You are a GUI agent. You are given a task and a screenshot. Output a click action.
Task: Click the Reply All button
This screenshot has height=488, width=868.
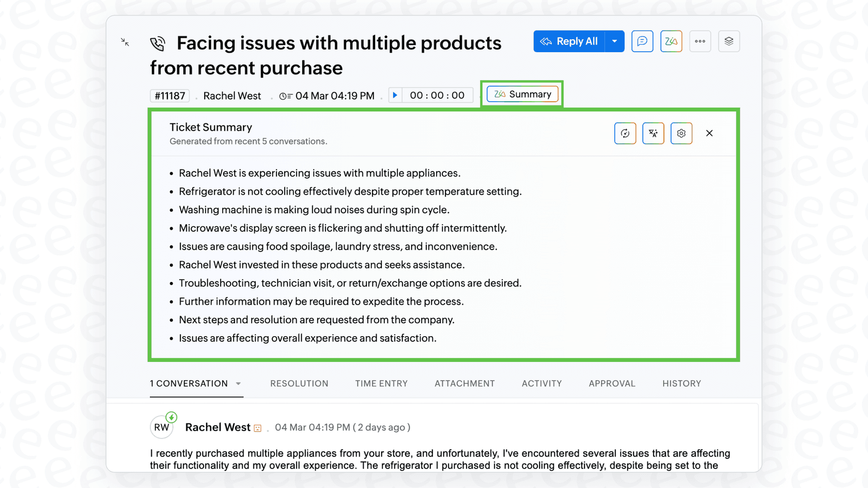[x=569, y=41]
